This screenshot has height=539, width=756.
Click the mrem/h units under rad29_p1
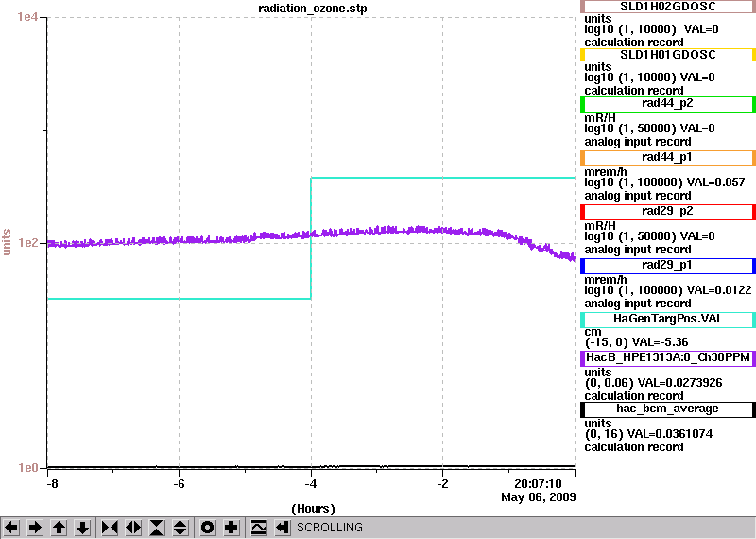606,279
